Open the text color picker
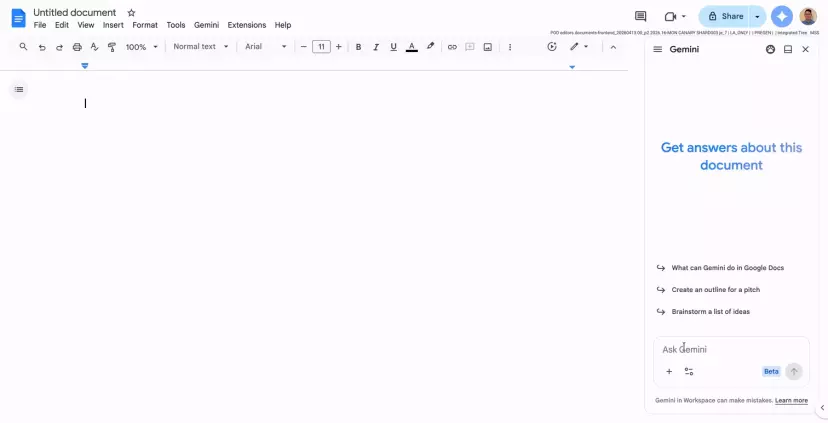The width and height of the screenshot is (828, 423). pos(412,47)
